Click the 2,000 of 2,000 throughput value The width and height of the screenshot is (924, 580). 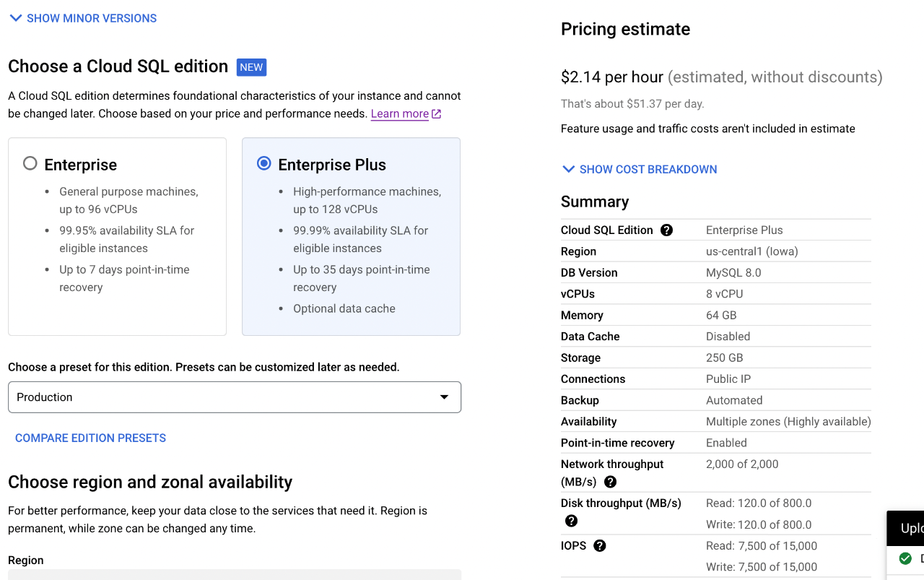click(x=742, y=464)
